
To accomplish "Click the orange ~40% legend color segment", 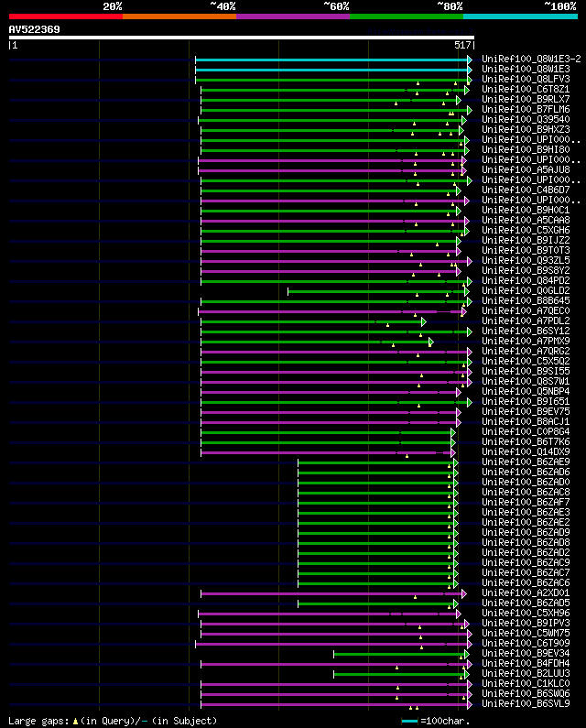I will click(x=179, y=16).
